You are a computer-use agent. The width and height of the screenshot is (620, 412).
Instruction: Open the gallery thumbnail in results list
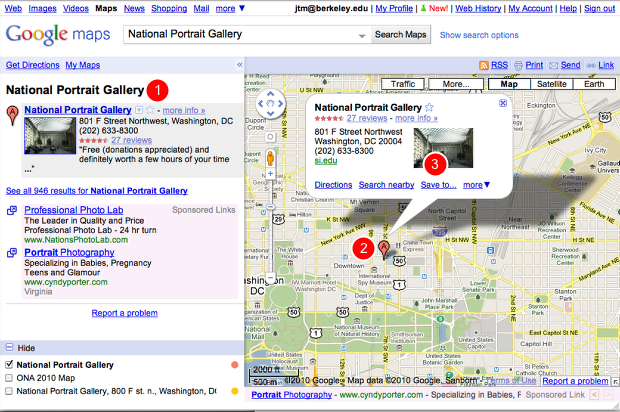click(x=50, y=136)
